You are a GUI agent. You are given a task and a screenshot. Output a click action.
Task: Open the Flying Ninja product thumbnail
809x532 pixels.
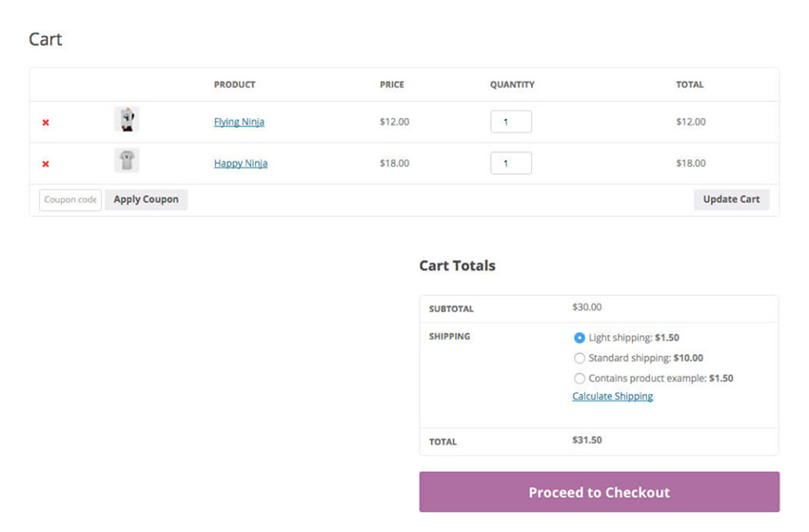[127, 119]
